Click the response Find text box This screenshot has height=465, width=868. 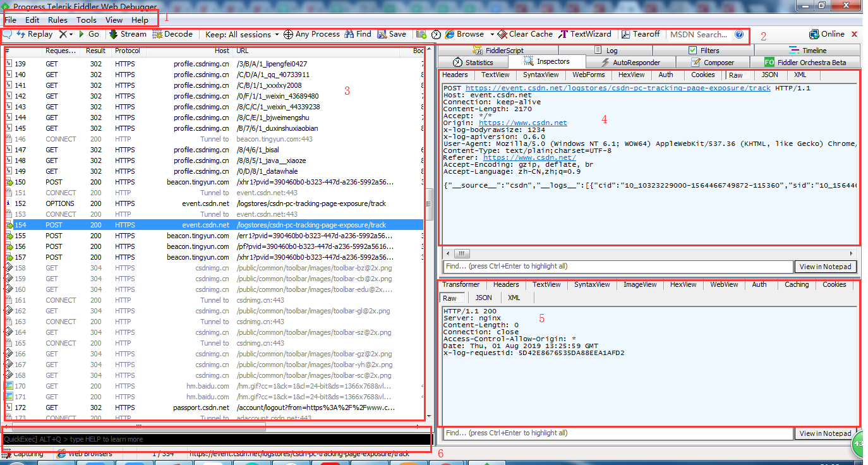(618, 433)
